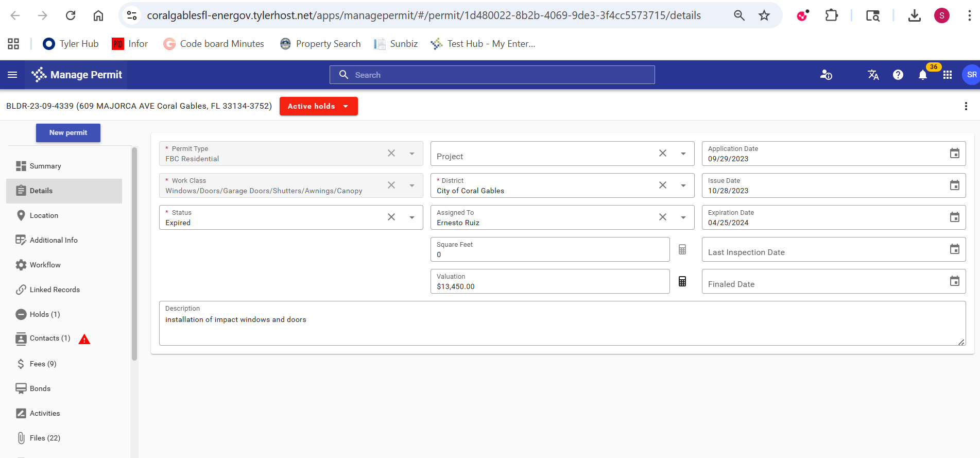Expand the Active holds dropdown
This screenshot has height=458, width=980.
pos(318,106)
